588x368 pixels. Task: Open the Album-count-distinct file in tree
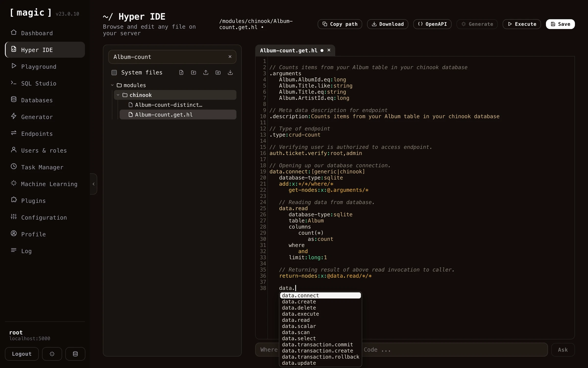178,105
